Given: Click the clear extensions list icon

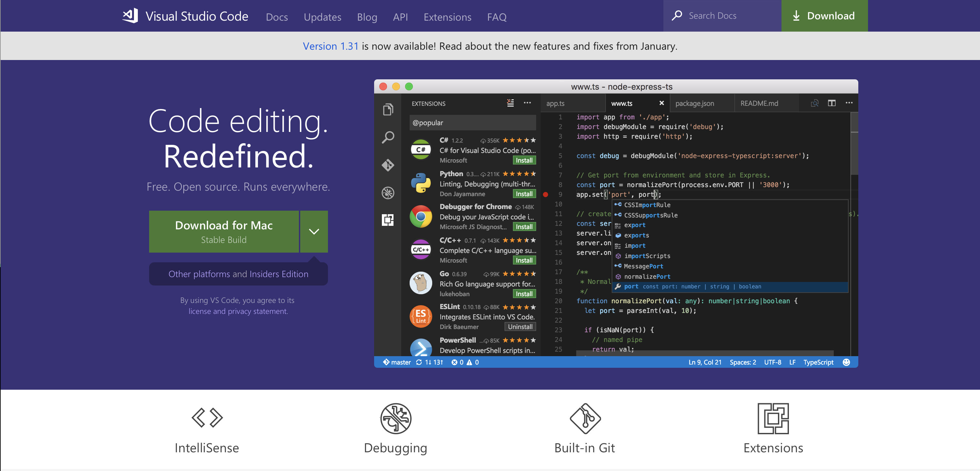Looking at the screenshot, I should point(510,103).
